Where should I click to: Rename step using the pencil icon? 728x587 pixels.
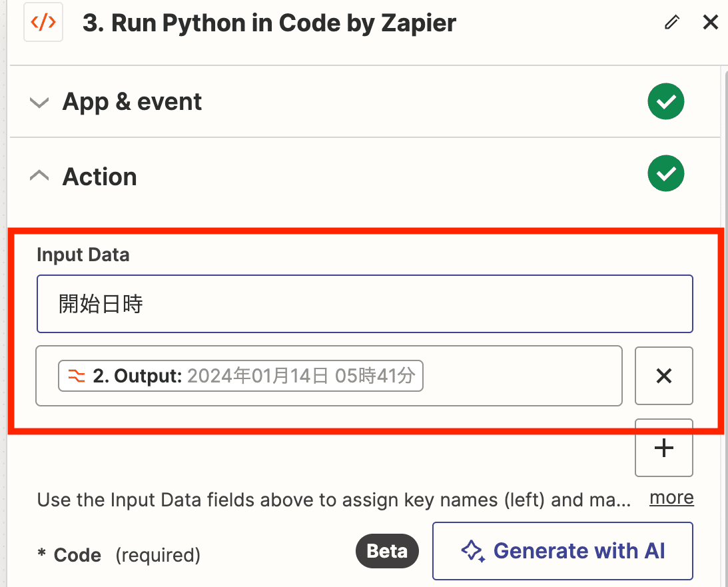(x=672, y=22)
